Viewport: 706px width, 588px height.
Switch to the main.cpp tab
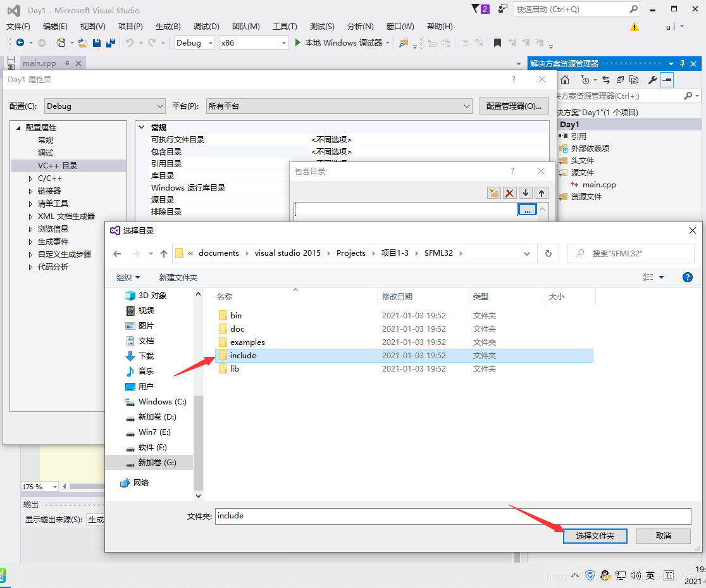tap(40, 63)
